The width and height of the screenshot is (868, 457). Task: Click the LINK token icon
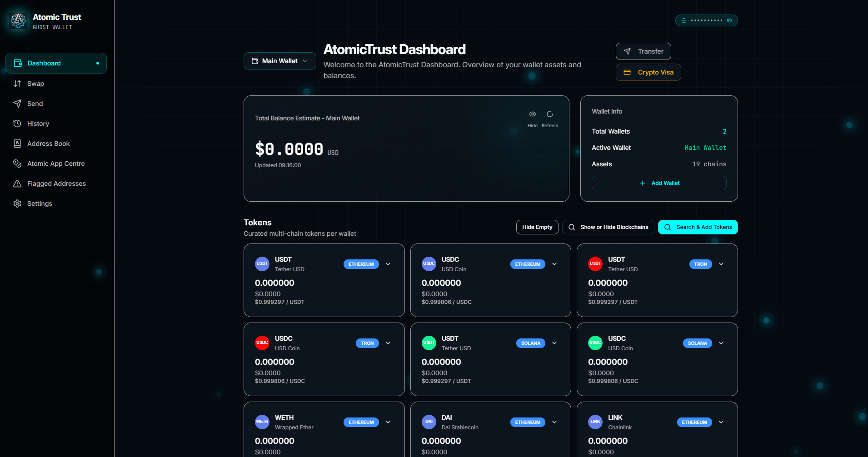tap(595, 422)
